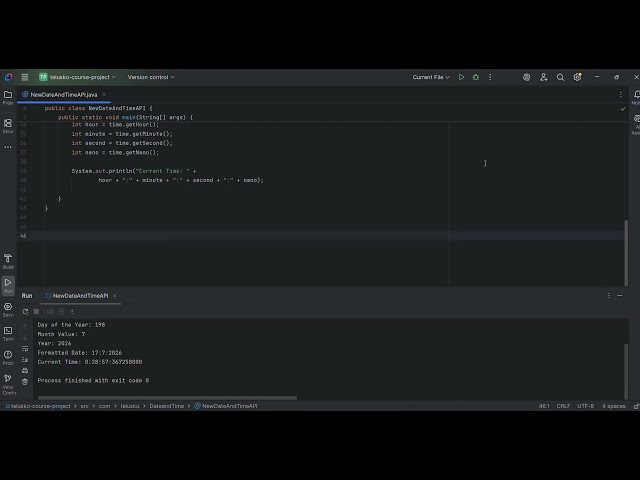Open Services tool window

[8, 309]
